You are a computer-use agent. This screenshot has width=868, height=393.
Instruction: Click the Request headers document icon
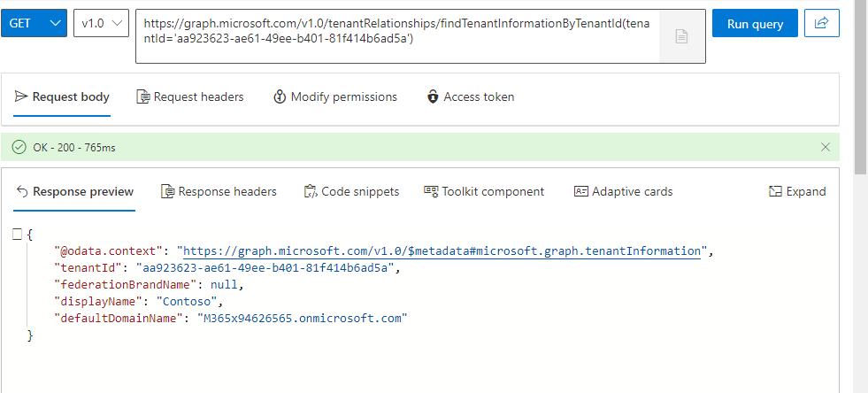142,96
